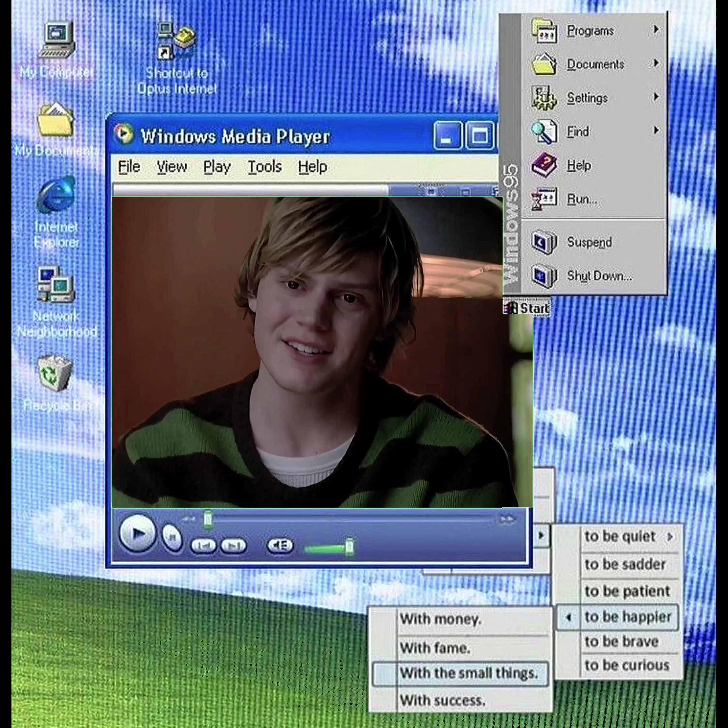Click the Documents folder icon in Start menu
This screenshot has width=728, height=728.
coord(544,64)
